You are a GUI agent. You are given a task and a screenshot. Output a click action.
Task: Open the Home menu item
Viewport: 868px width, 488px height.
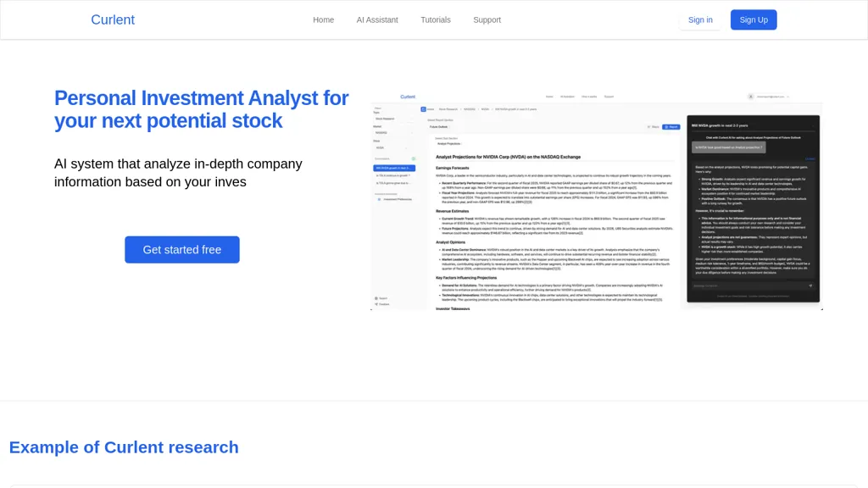coord(323,19)
